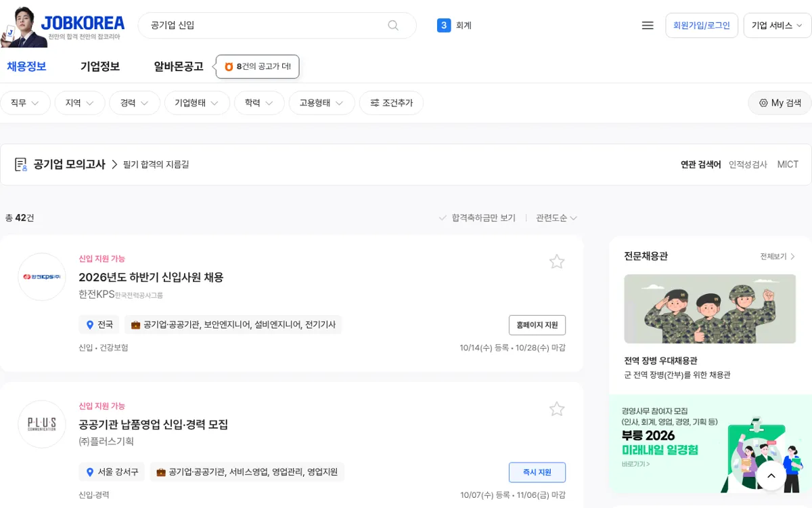
Task: Expand the 고용형태 filter dropdown
Action: pyautogui.click(x=321, y=103)
